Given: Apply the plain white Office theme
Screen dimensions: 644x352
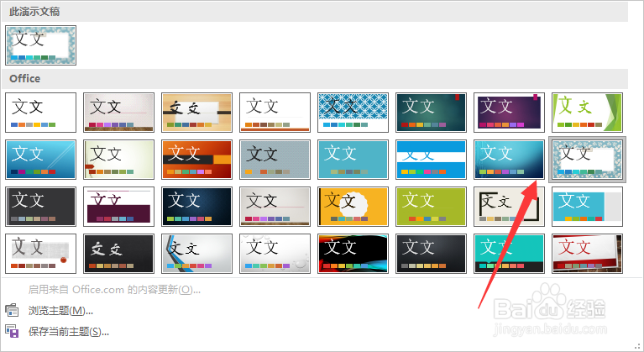Looking at the screenshot, I should pos(40,112).
